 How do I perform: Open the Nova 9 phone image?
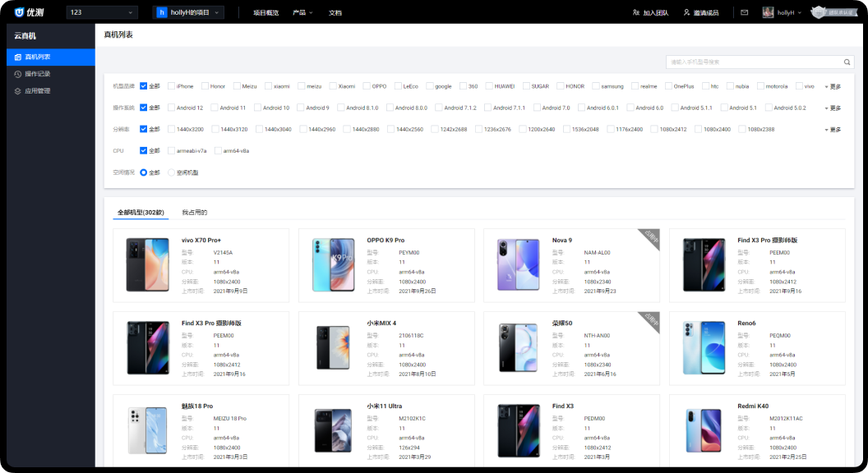pos(518,265)
